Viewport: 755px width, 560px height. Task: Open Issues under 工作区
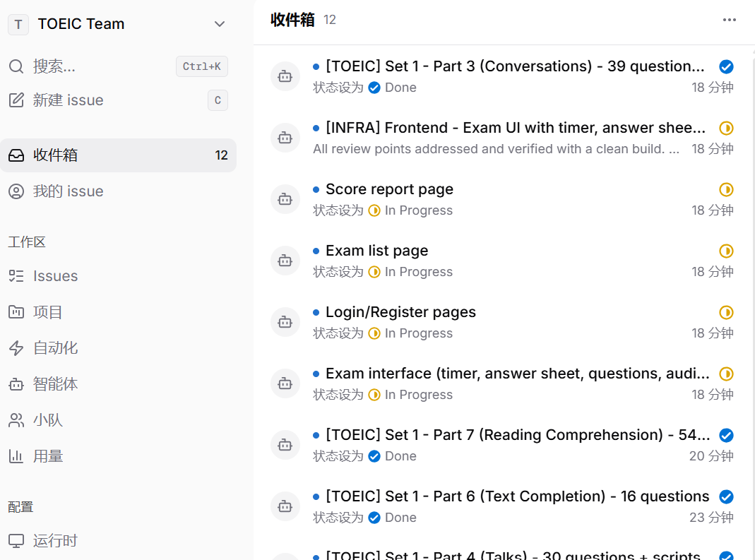point(118,276)
